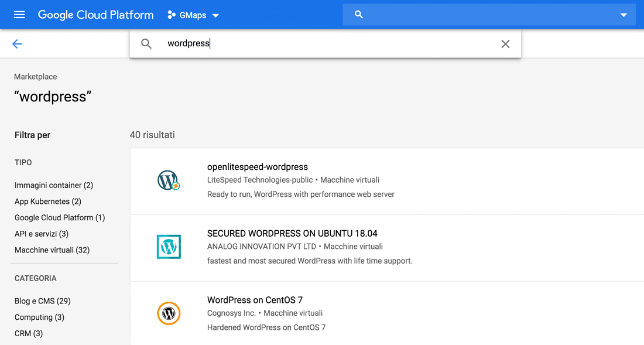This screenshot has height=345, width=644.
Task: Click 'fastest and most secured WordPress' description
Action: coord(310,261)
